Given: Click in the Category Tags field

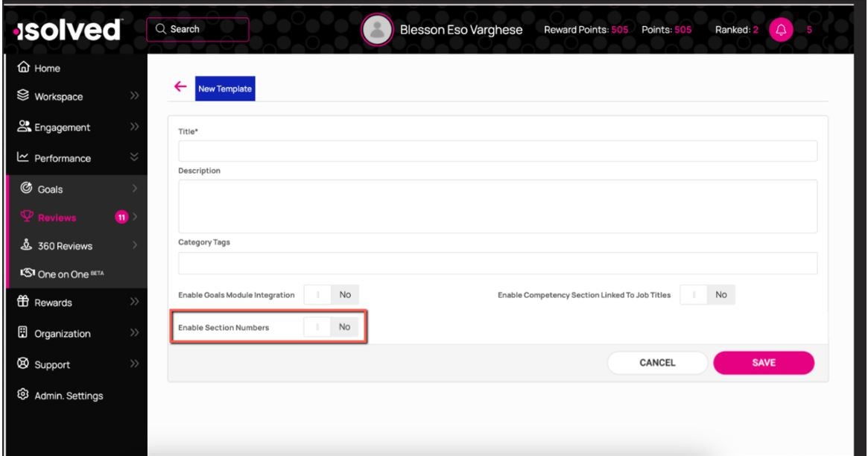Looking at the screenshot, I should point(498,264).
